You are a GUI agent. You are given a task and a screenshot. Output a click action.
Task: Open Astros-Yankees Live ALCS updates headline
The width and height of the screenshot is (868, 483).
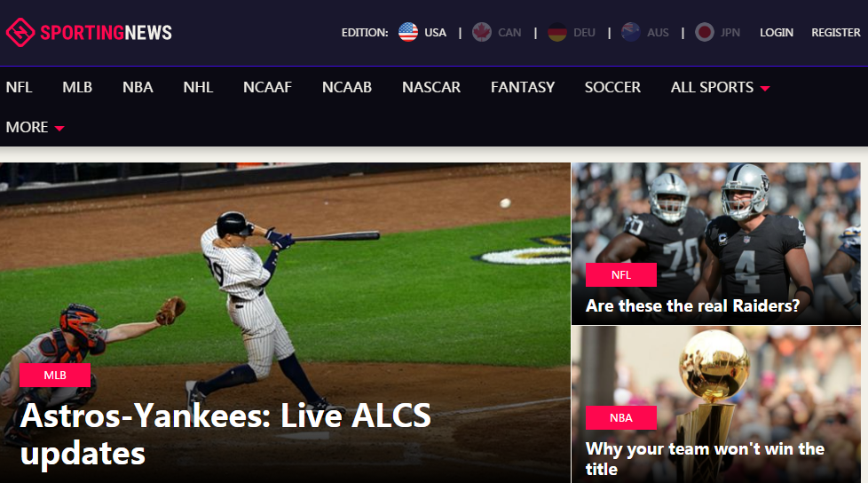(x=225, y=433)
